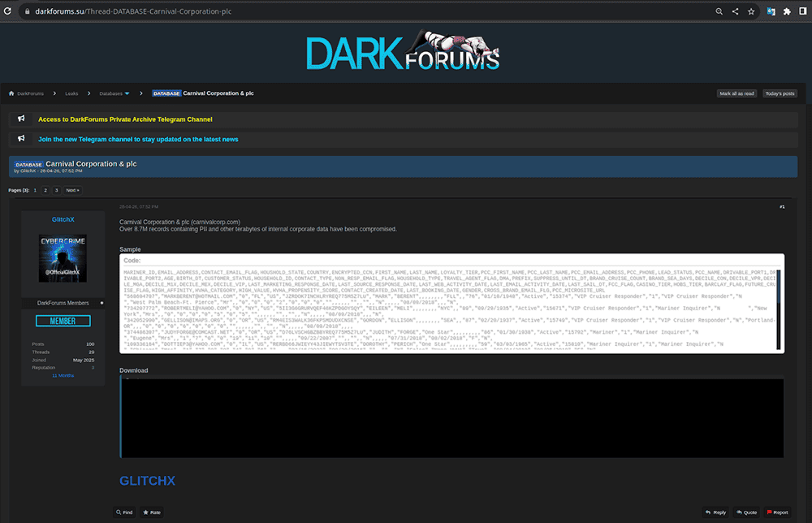Image resolution: width=812 pixels, height=523 pixels.
Task: Check the online status dot next to DarkForums Members
Action: coord(101,303)
